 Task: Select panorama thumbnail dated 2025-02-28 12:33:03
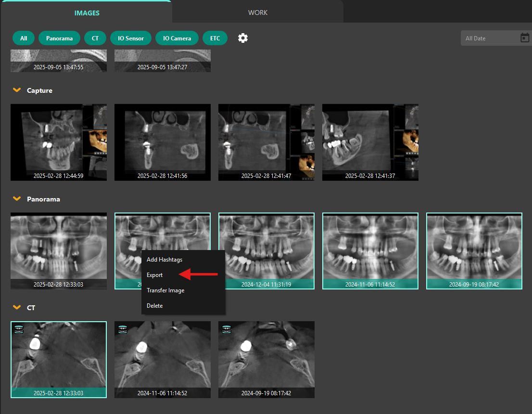tap(59, 251)
